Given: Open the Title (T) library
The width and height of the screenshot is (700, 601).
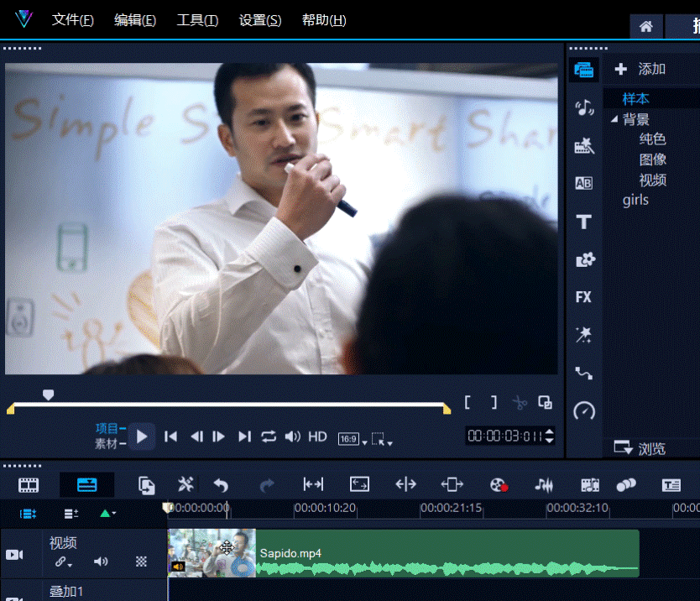Looking at the screenshot, I should click(584, 222).
